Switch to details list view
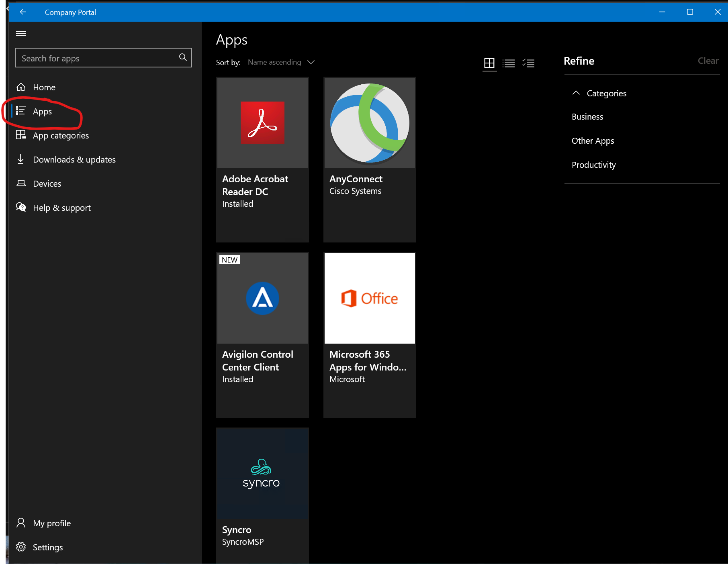Viewport: 728px width, 564px height. tap(509, 63)
